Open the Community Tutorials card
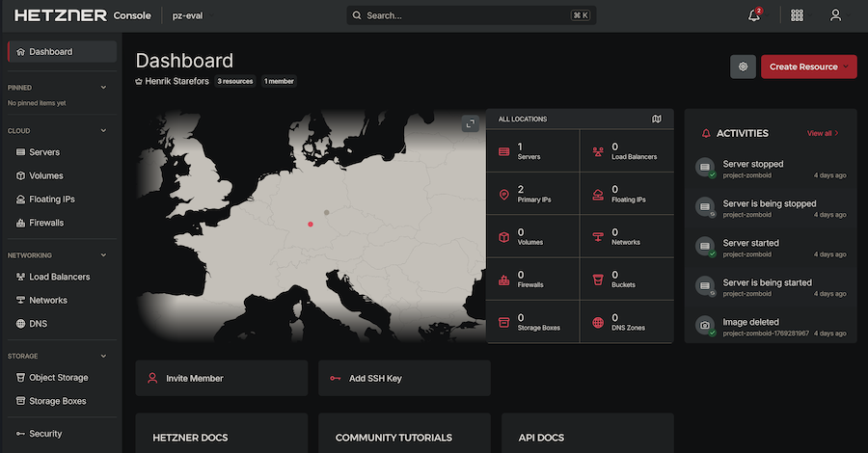 click(404, 433)
